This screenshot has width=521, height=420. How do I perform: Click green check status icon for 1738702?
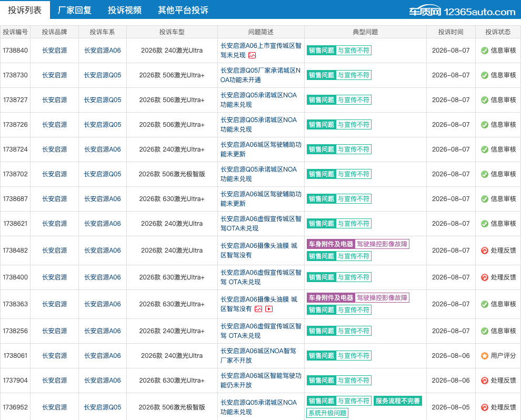click(x=485, y=174)
